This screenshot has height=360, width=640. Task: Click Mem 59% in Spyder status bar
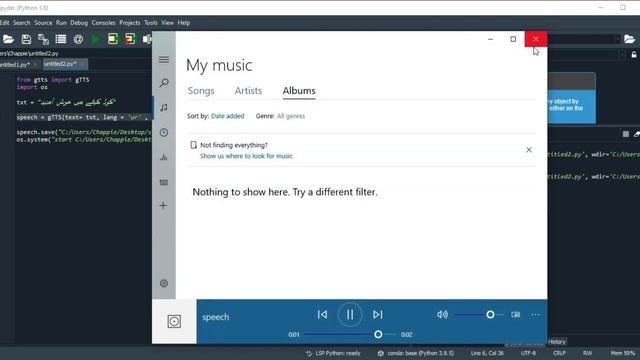[623, 353]
